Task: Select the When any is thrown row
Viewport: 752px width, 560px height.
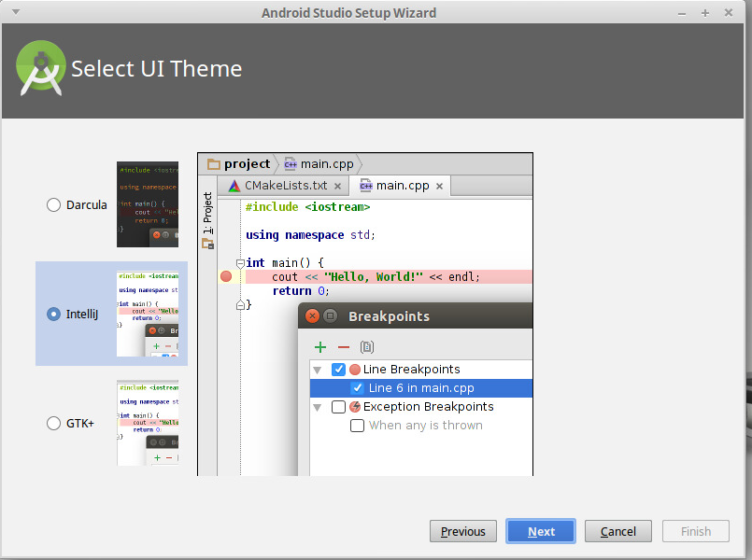Action: [x=421, y=426]
